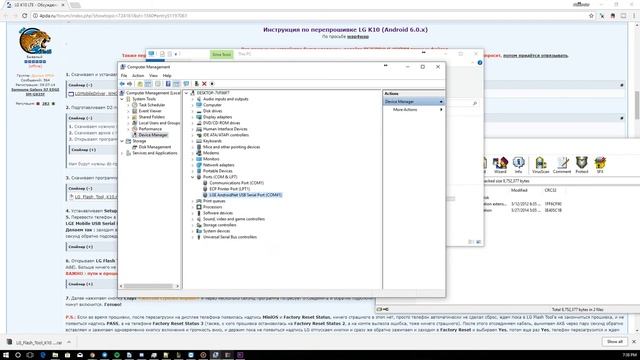Viewport: 640px width, 360px height.
Task: Click the Forward arrow in Computer Management toolbar
Action: click(x=129, y=84)
